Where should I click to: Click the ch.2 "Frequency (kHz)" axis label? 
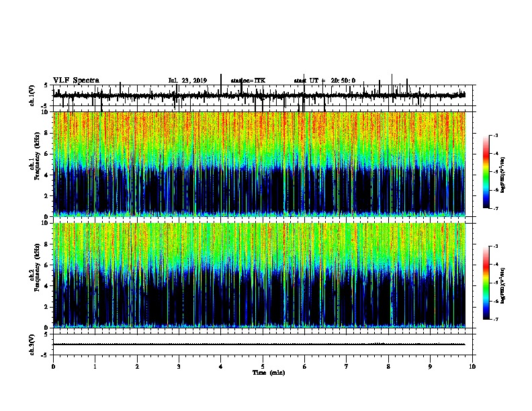click(38, 267)
